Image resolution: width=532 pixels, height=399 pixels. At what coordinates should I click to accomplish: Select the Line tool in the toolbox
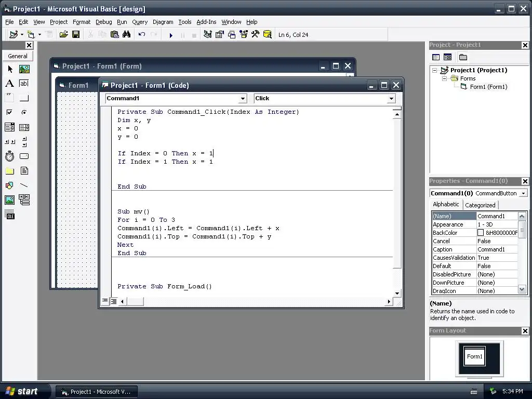24,185
